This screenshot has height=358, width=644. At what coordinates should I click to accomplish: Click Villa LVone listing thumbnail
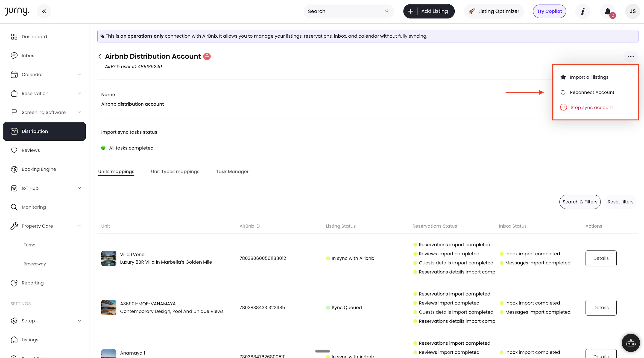click(x=108, y=258)
